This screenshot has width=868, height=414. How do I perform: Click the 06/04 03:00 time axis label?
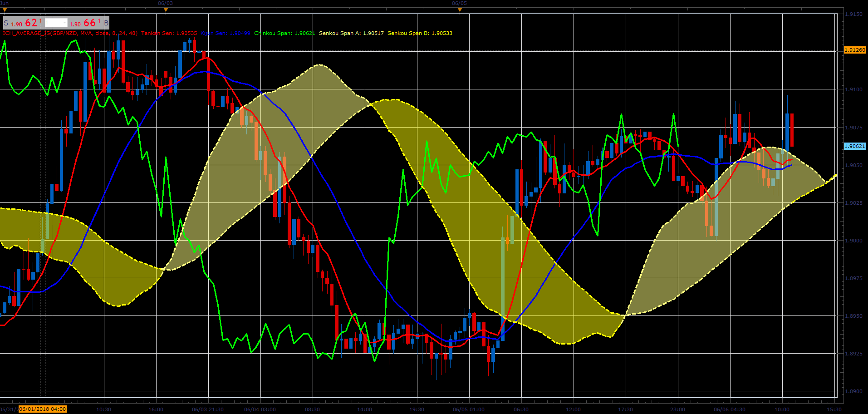point(260,409)
